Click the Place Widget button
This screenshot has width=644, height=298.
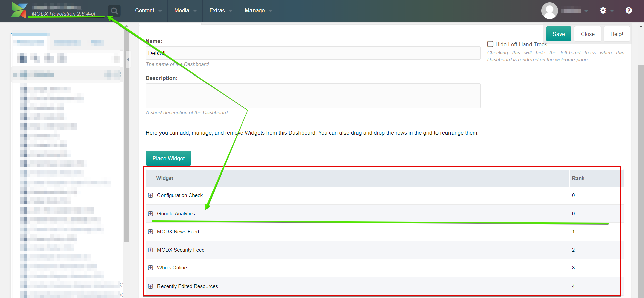click(169, 158)
